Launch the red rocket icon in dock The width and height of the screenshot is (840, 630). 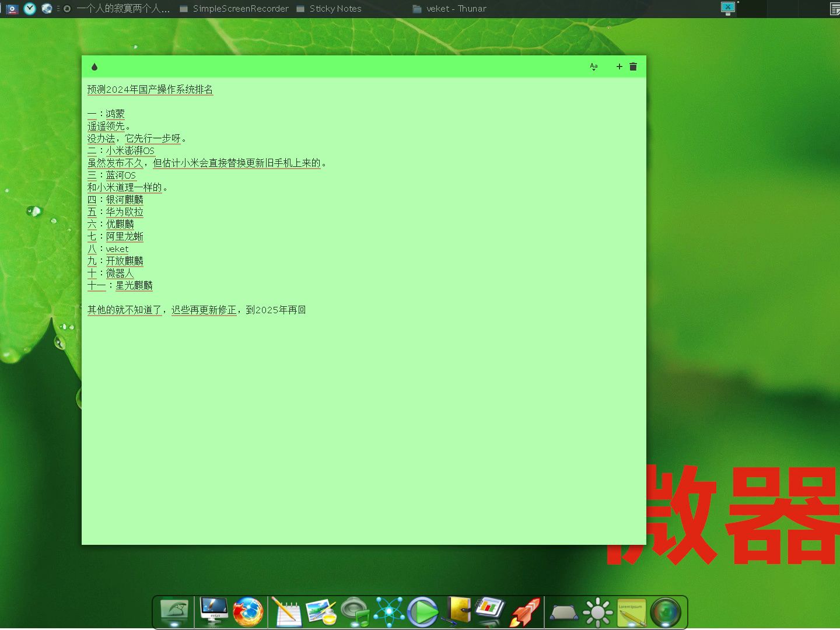[x=525, y=612]
